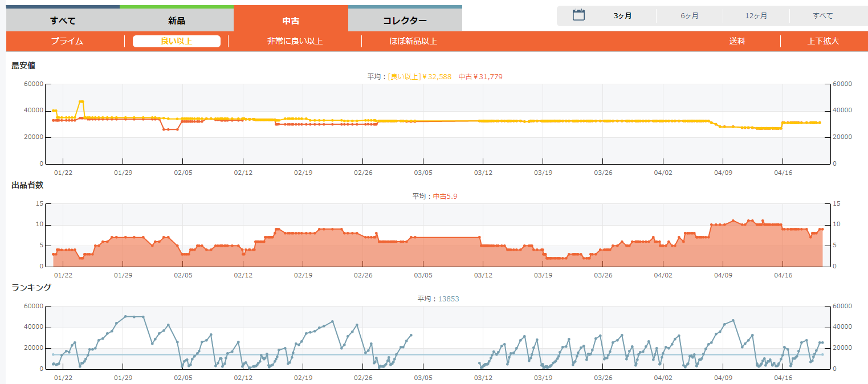Click the 上下拡大 vertical zoom button
This screenshot has height=384, width=868.
(823, 41)
